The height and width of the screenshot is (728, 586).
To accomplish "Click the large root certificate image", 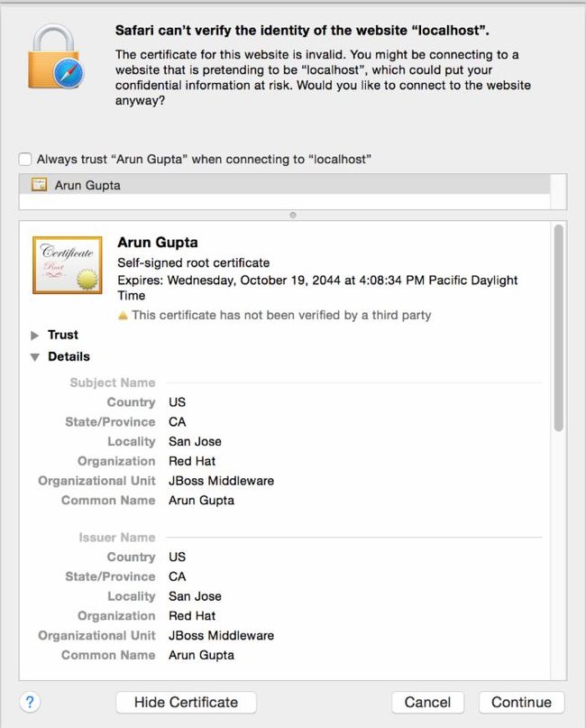I will [68, 265].
